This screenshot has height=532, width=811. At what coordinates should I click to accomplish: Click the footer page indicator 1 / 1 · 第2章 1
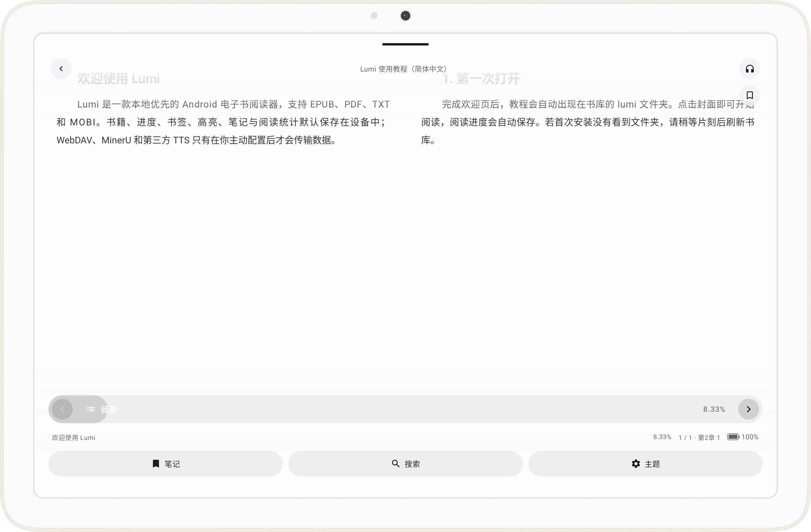(x=699, y=437)
